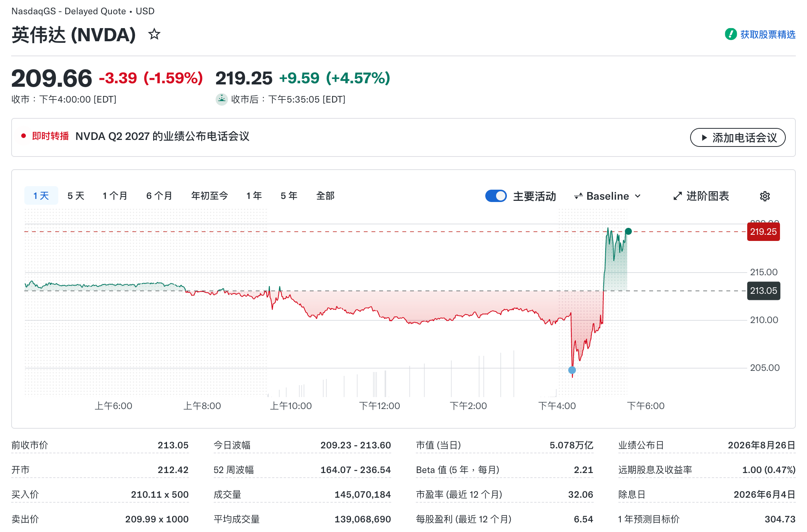Click the 远期股息及收益率 value 1.00 (0.47%)

[768, 470]
